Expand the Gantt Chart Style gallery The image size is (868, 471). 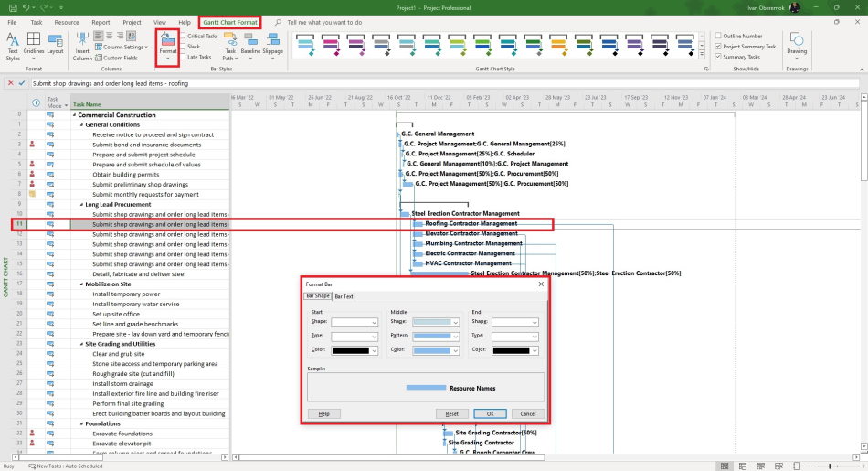[x=702, y=55]
